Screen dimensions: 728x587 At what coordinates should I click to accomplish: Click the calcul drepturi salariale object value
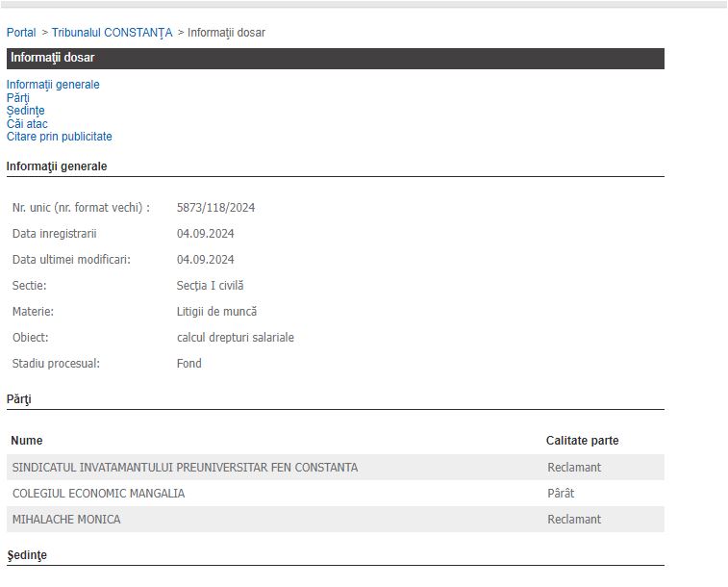pos(235,338)
